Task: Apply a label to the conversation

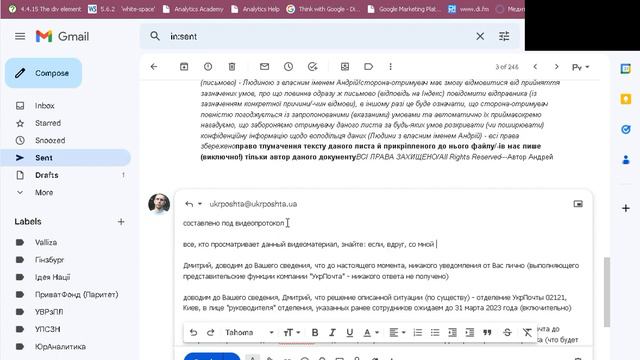Action: click(369, 67)
